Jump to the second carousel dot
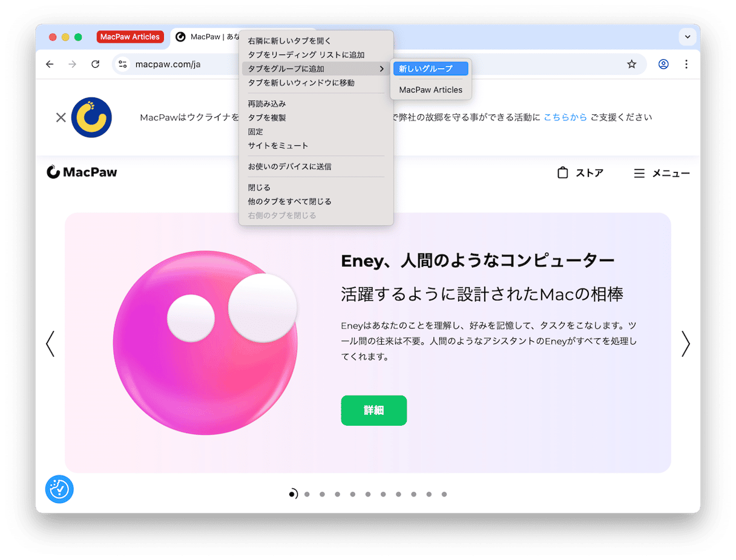 [307, 494]
